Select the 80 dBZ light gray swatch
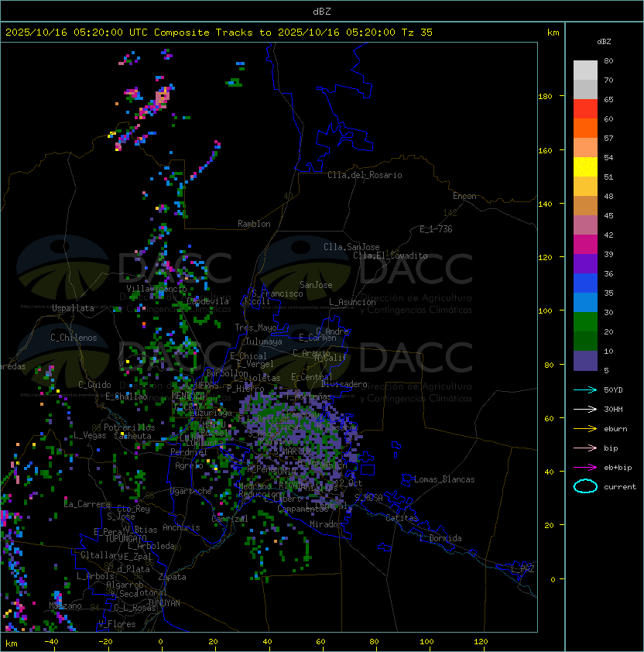Viewport: 644px width, 652px height. coord(585,70)
